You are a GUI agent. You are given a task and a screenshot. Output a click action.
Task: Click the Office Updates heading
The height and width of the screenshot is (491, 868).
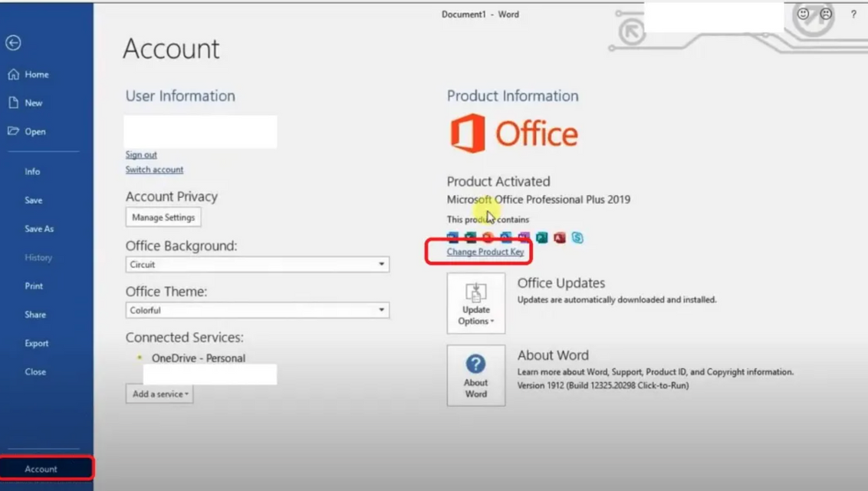pyautogui.click(x=561, y=283)
